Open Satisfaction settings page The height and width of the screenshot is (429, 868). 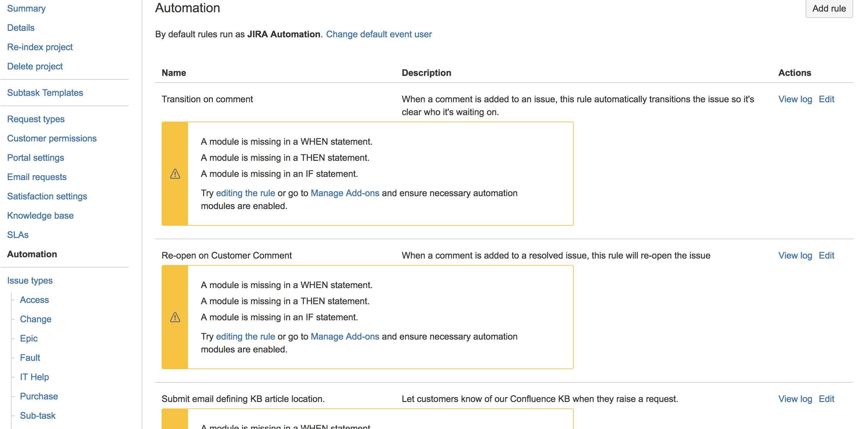[47, 196]
